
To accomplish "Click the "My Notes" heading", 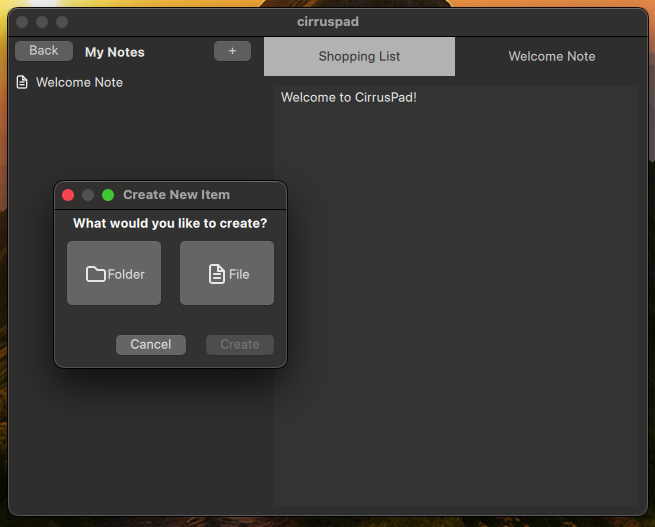I will pyautogui.click(x=115, y=52).
